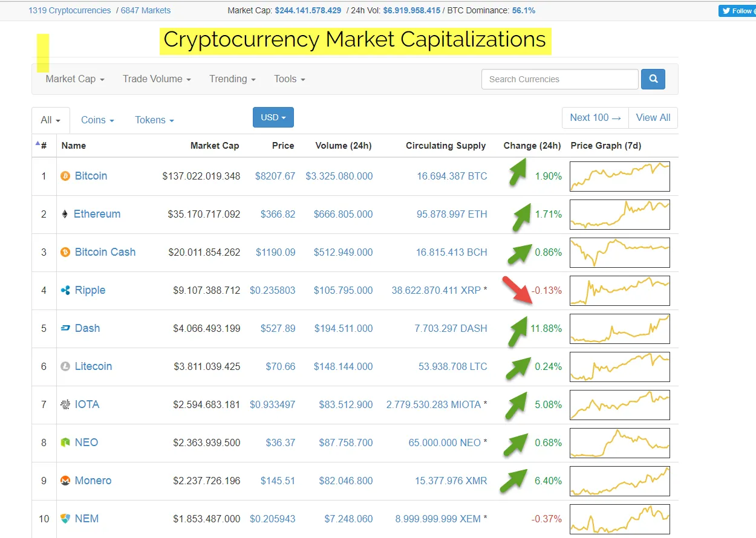
Task: Open the All filter tab dropdown
Action: pos(51,120)
